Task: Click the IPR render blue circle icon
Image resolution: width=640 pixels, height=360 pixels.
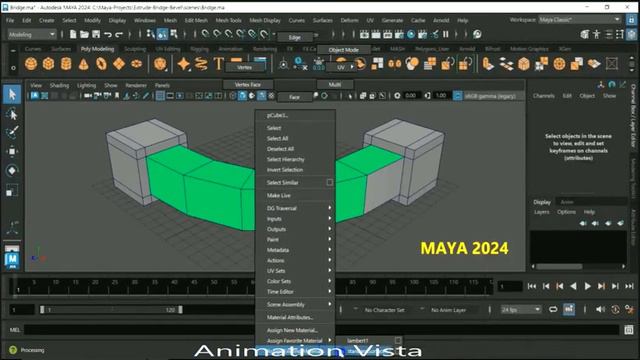Action: (411, 34)
